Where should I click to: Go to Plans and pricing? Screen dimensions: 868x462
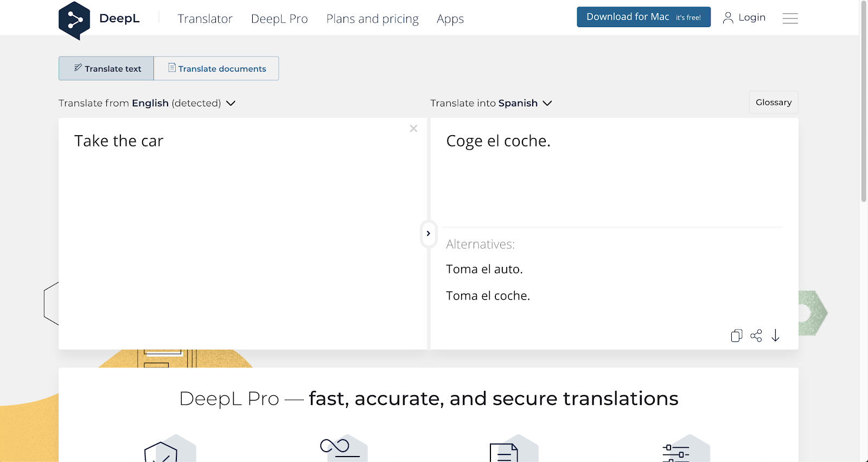(x=373, y=19)
